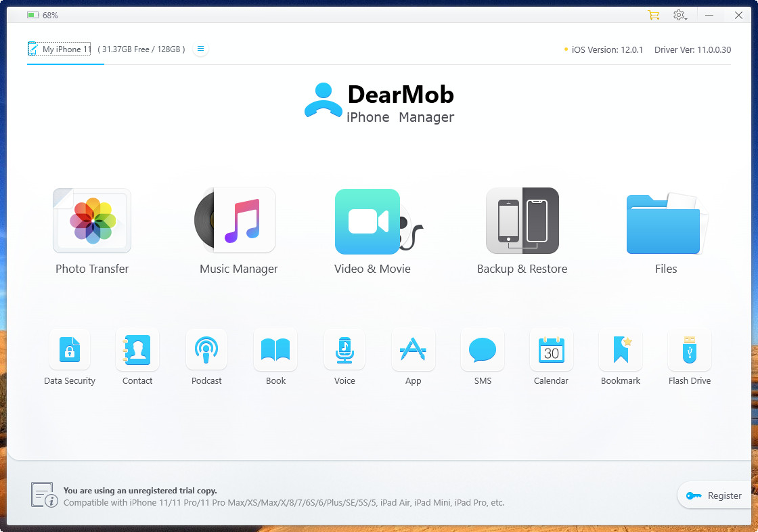Open Data Security feature
This screenshot has width=758, height=532.
click(70, 350)
